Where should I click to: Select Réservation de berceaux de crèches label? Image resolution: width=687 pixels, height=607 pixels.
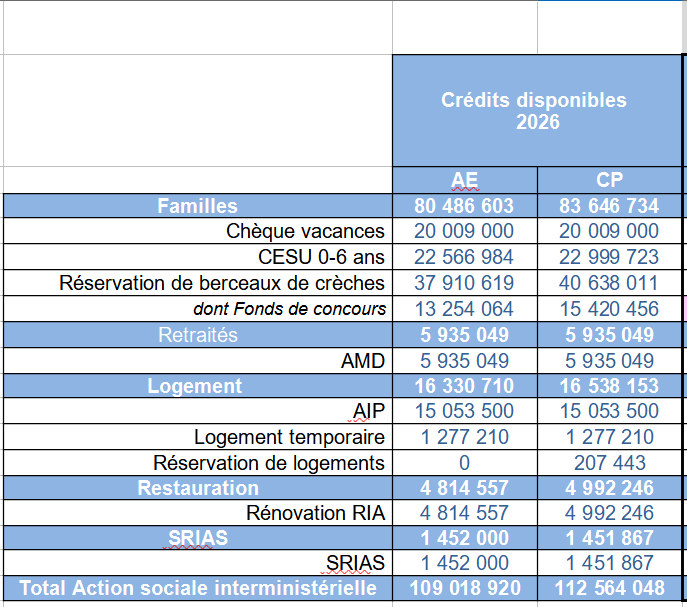pos(222,283)
